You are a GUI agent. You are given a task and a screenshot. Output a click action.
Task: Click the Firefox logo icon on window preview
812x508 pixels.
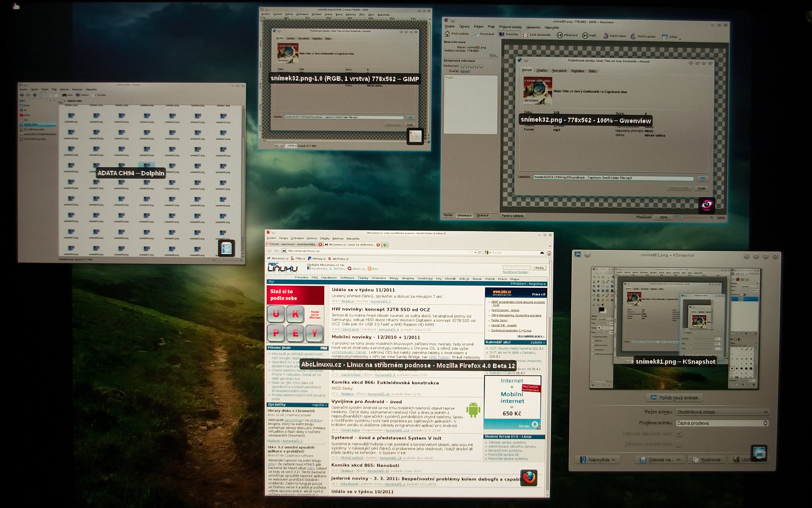pos(529,478)
